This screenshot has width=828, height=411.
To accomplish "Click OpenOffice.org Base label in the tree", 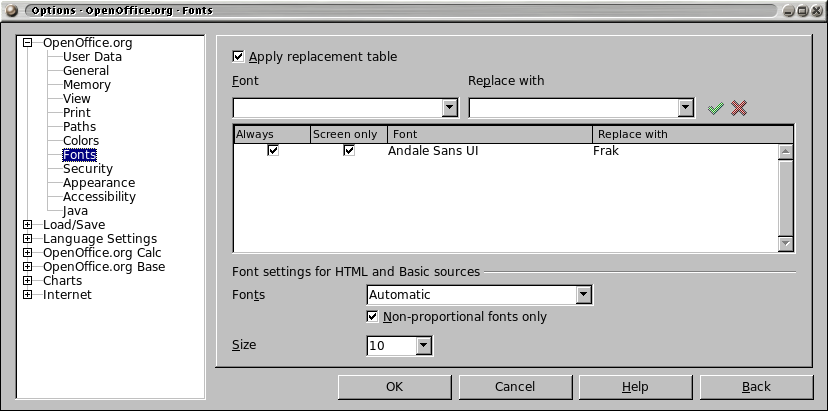I will [x=104, y=267].
